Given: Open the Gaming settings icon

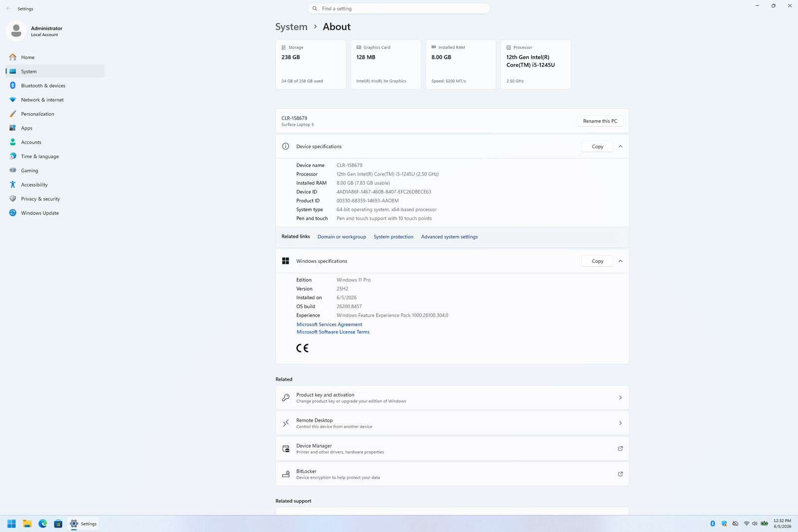Looking at the screenshot, I should coord(12,171).
